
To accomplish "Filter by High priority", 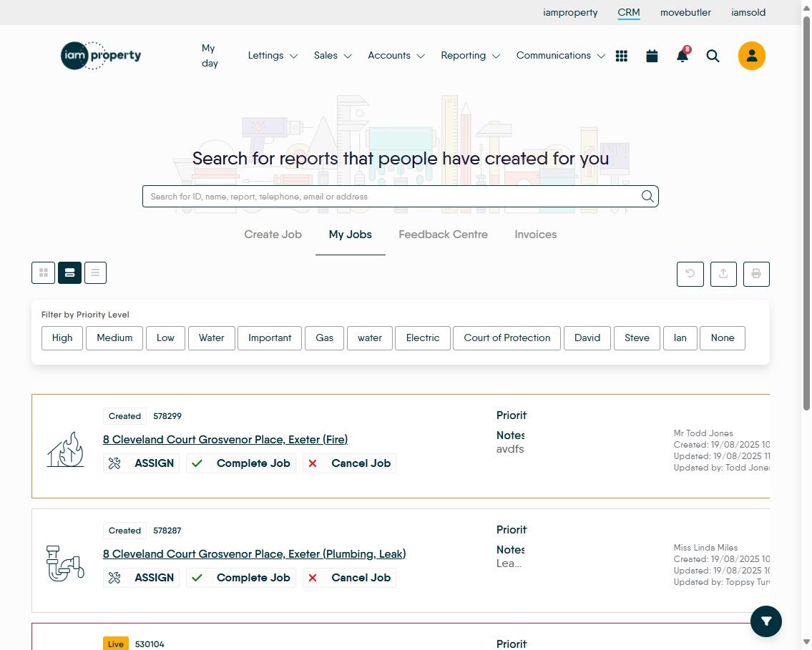I will [62, 338].
